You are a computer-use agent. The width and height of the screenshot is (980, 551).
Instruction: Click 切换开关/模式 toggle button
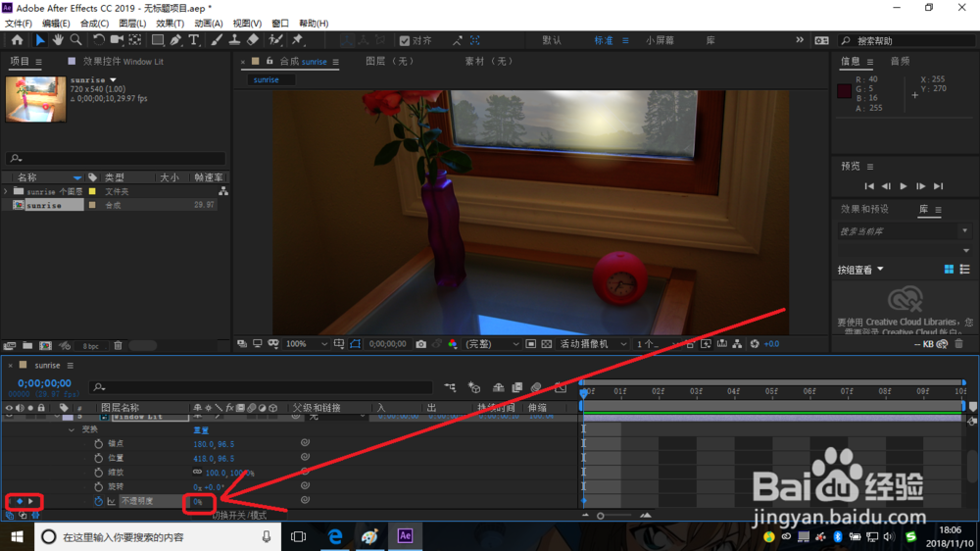(239, 516)
